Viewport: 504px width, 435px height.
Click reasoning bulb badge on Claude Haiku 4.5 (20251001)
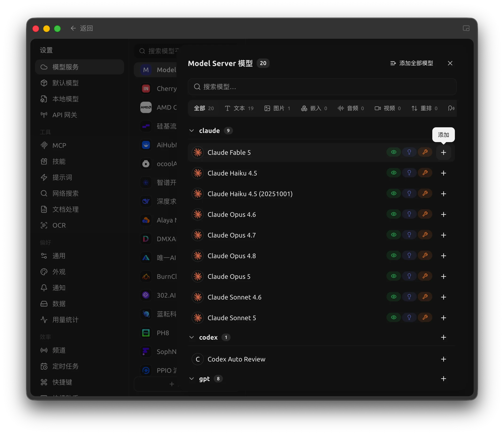[409, 194]
